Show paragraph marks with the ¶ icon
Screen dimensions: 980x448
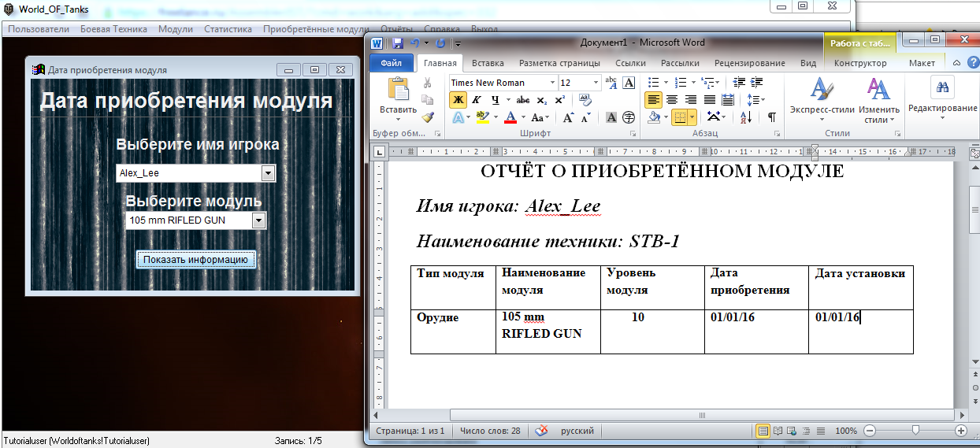click(771, 117)
